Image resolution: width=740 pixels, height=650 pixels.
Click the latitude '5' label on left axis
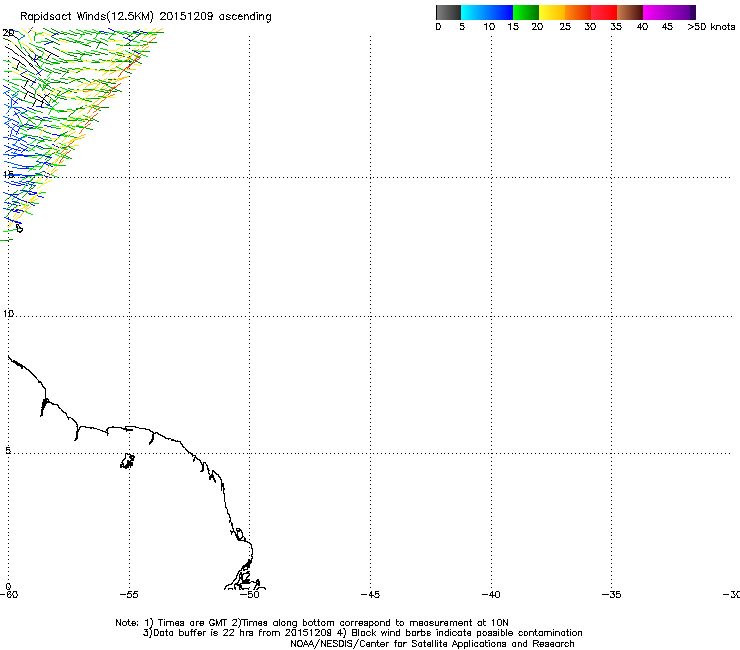coord(8,451)
